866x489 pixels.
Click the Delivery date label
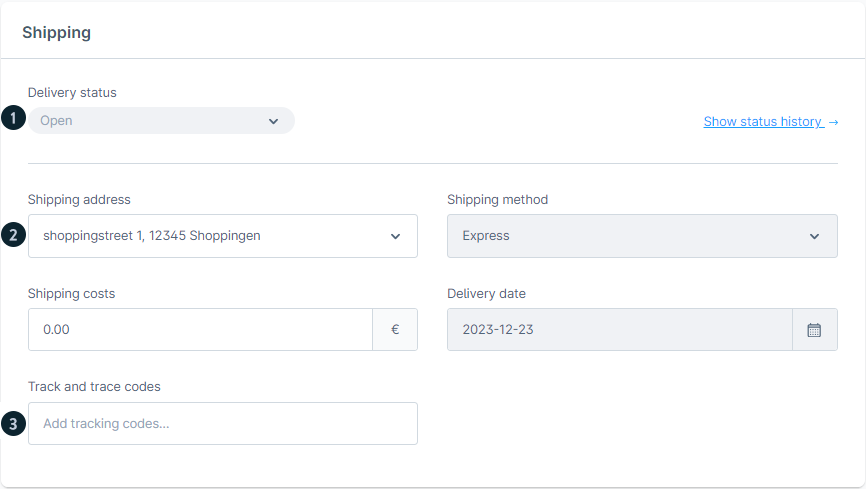486,294
